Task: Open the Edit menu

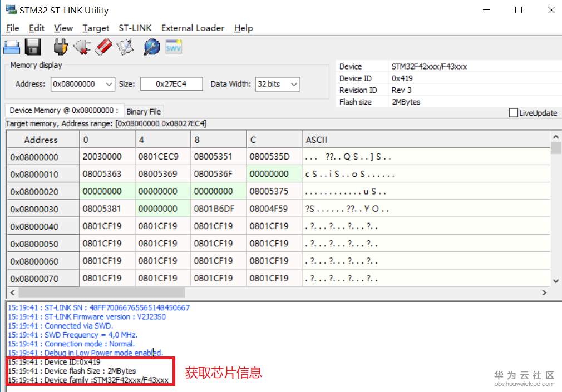Action: pos(37,28)
